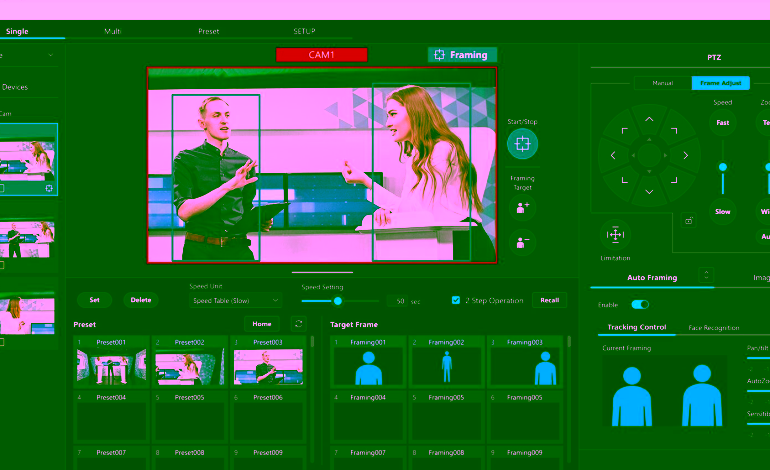This screenshot has width=770, height=470.
Task: Select the left person in Current Framing
Action: pos(632,396)
